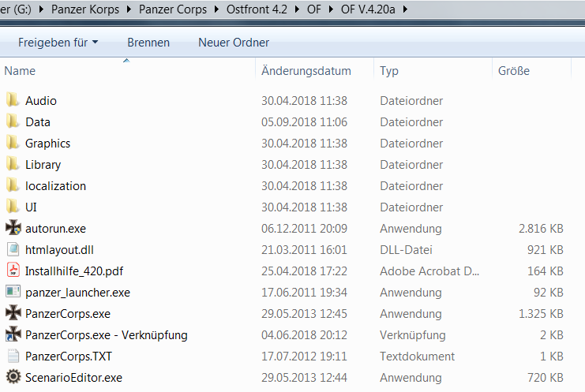585x392 pixels.
Task: Expand arrow after OF V.4.20a breadcrumb
Action: 405,9
